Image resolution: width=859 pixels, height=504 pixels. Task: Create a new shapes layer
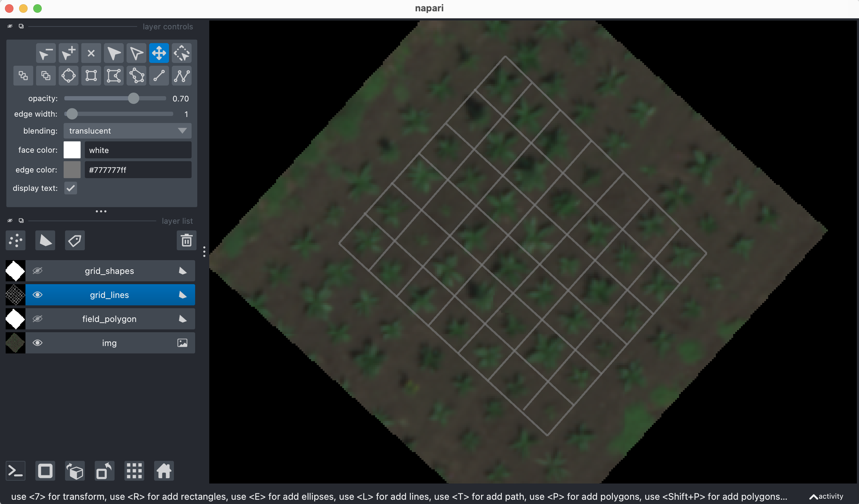tap(45, 241)
